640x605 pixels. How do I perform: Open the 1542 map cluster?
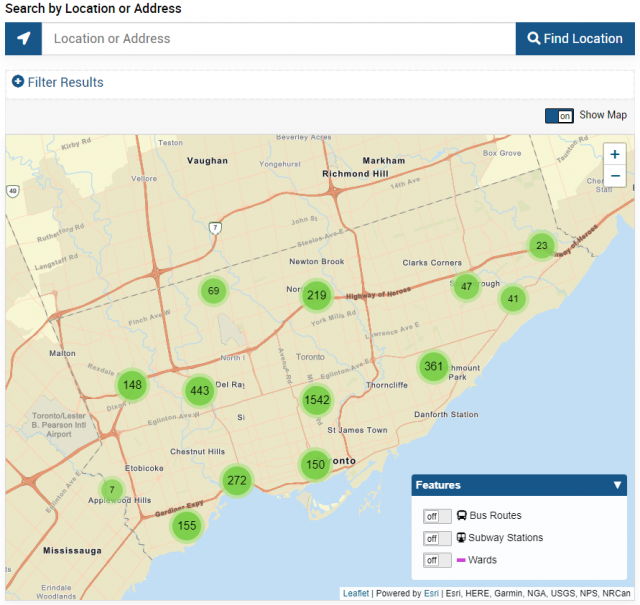pos(317,400)
